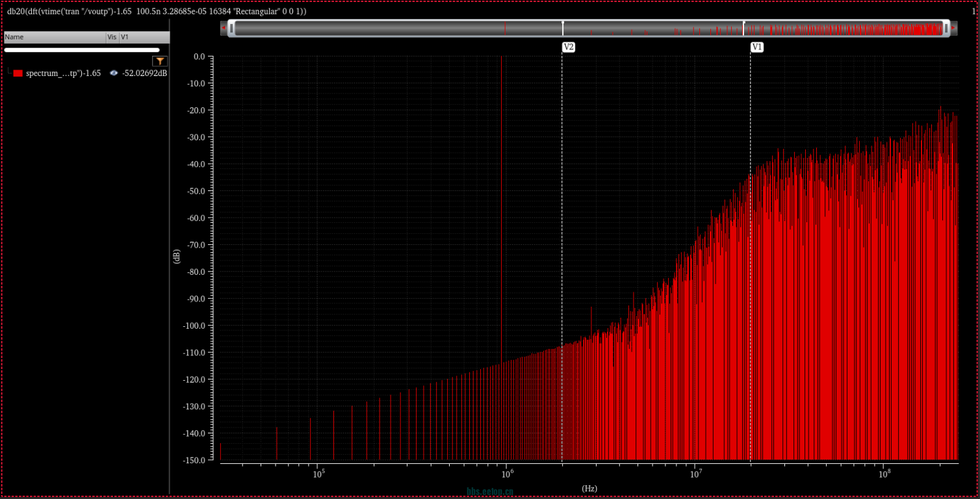Toggle visibility eye of spectrum trace
980x499 pixels.
(x=114, y=73)
